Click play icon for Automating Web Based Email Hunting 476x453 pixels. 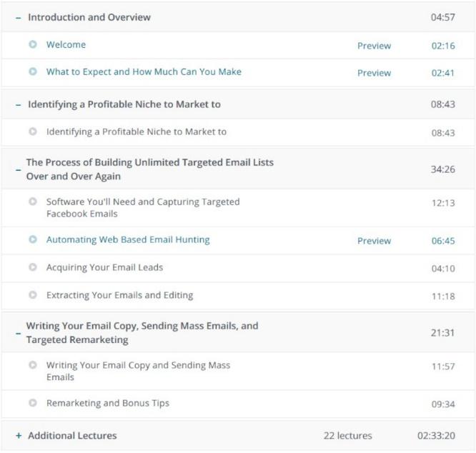coord(33,239)
